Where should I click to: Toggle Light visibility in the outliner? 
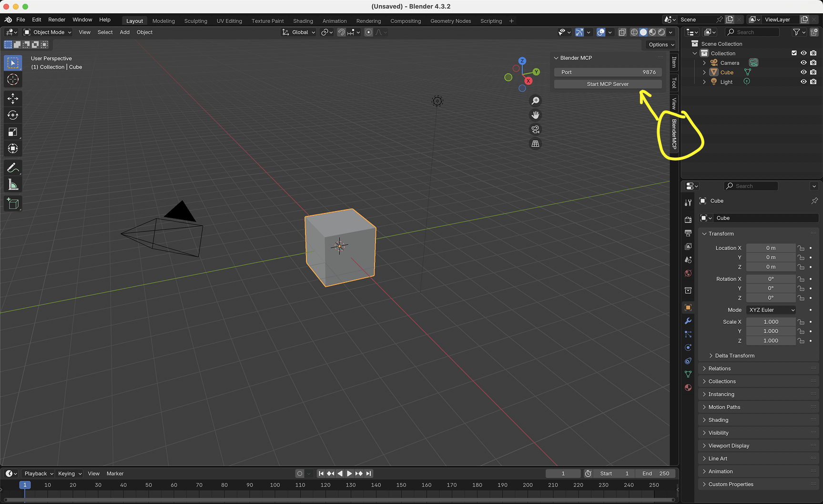pos(803,81)
